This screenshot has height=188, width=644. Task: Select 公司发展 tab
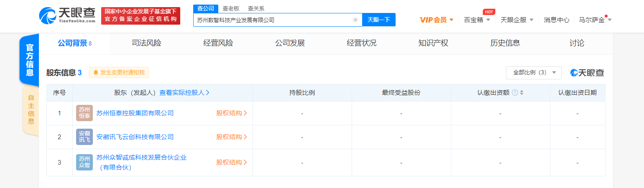tap(290, 43)
